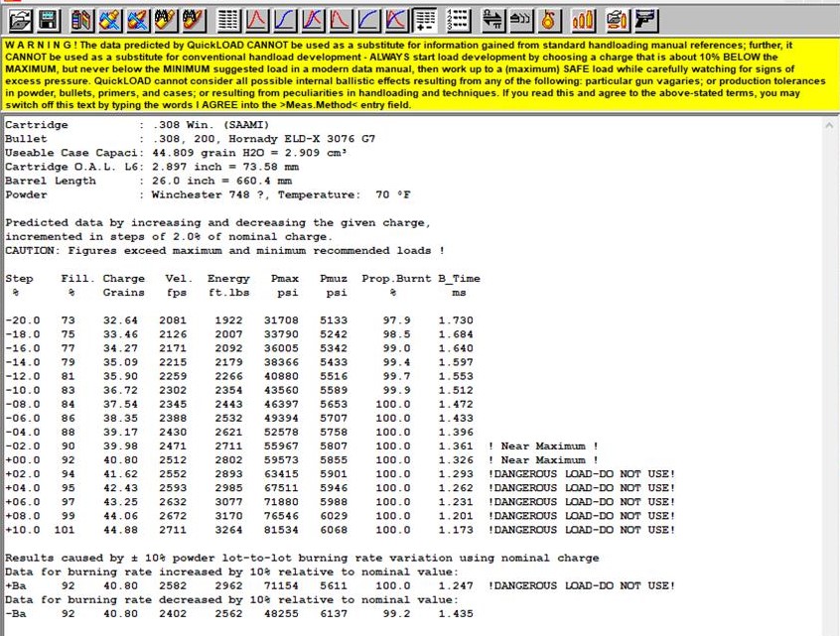This screenshot has width=840, height=636.
Task: Click the opposing arrows toolbar icon
Action: (x=491, y=18)
